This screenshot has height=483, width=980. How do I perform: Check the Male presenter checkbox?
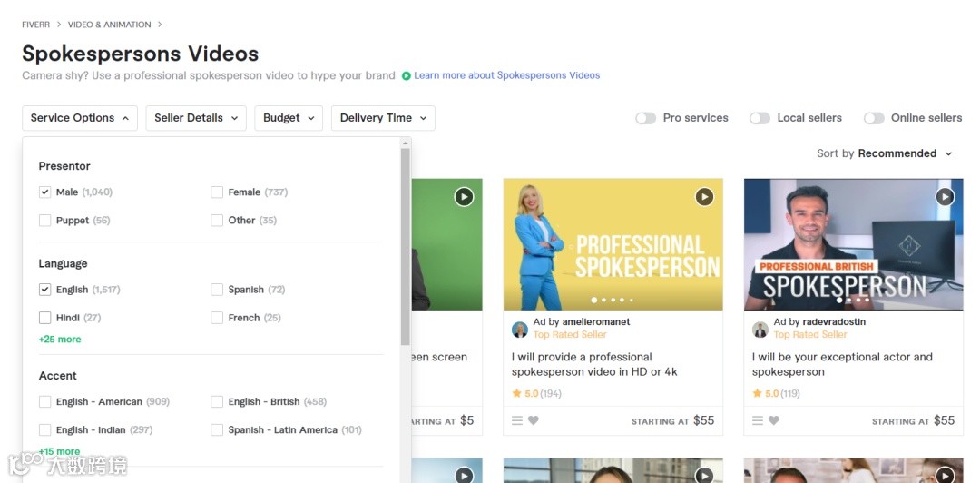(45, 192)
